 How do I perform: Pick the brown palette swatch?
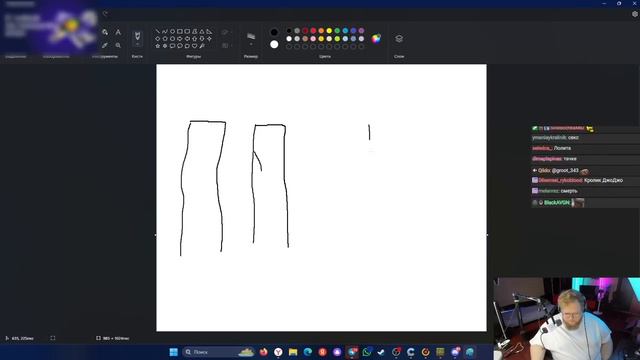coord(305,39)
